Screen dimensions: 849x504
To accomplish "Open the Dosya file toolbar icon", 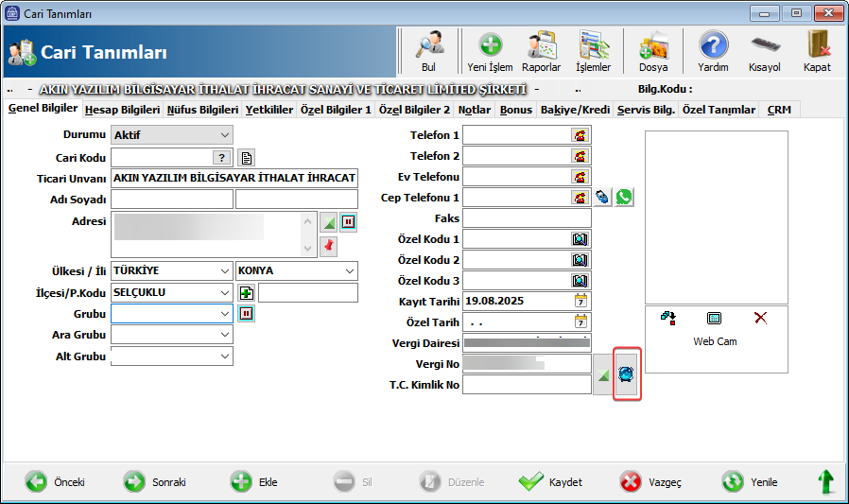I will click(x=653, y=51).
